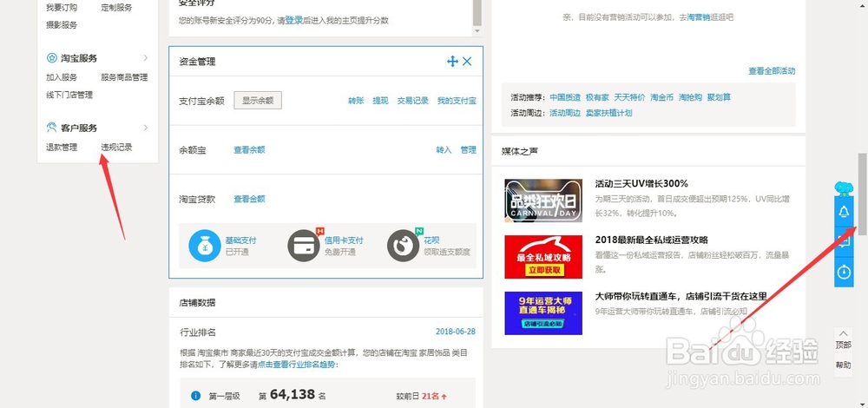Click the scrollbar of the 安全评分 panel
868x408 pixels.
477,12
